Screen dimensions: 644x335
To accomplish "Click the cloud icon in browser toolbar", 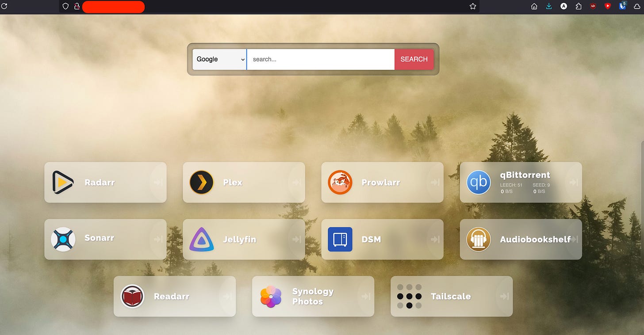I will click(637, 6).
